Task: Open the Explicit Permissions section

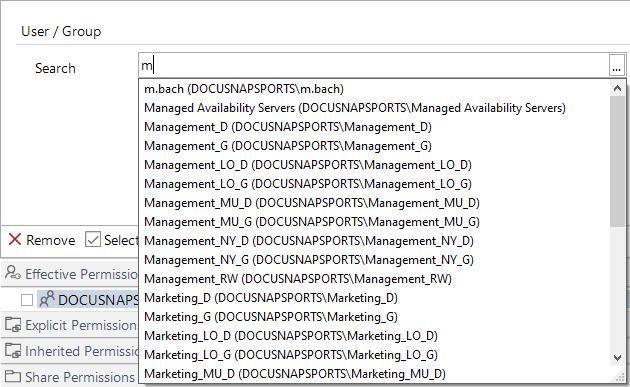Action: tap(70, 325)
